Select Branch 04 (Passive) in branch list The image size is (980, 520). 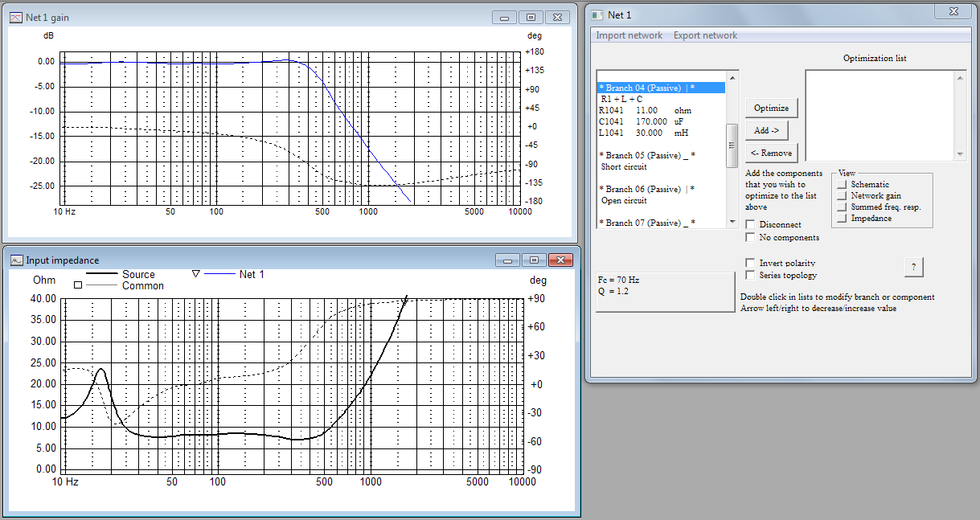point(661,88)
